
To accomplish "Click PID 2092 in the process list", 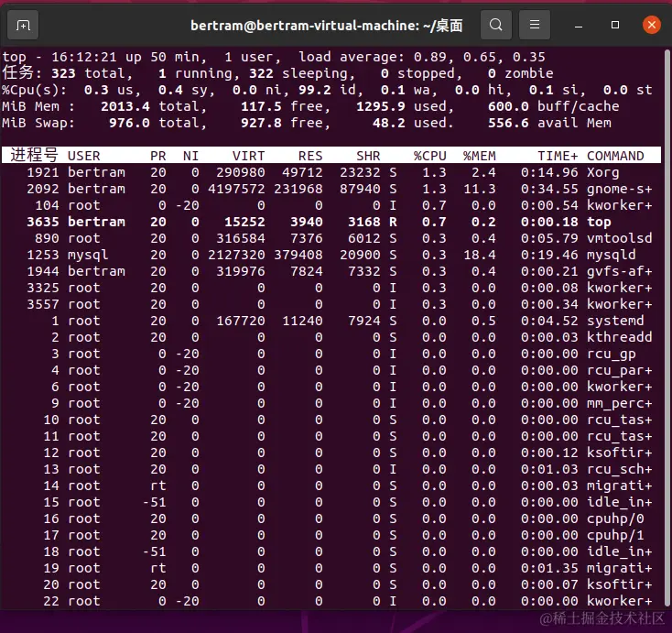I will (43, 189).
